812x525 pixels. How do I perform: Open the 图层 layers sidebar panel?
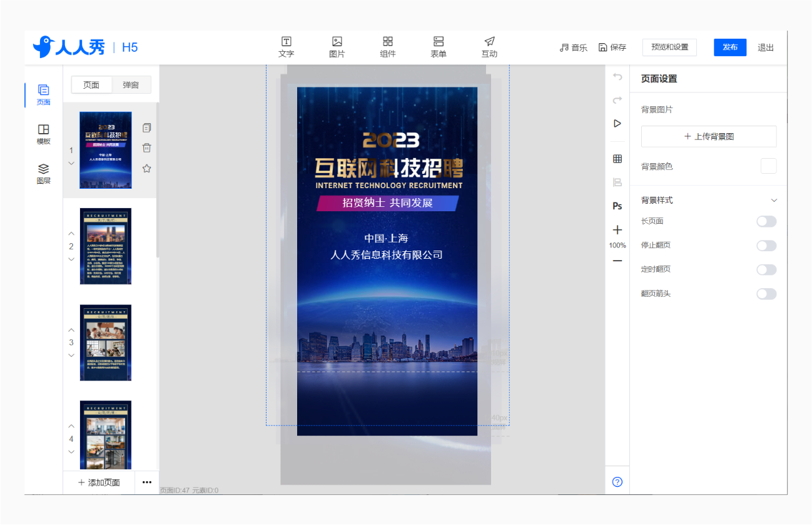[43, 174]
